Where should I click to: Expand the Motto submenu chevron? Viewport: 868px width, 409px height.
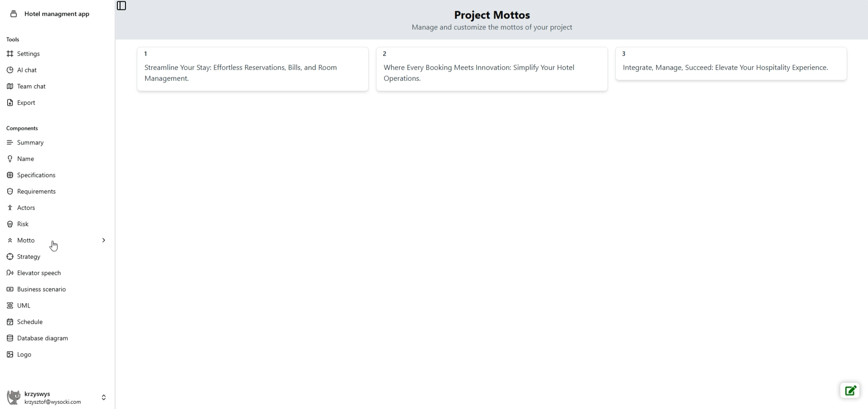pos(104,241)
